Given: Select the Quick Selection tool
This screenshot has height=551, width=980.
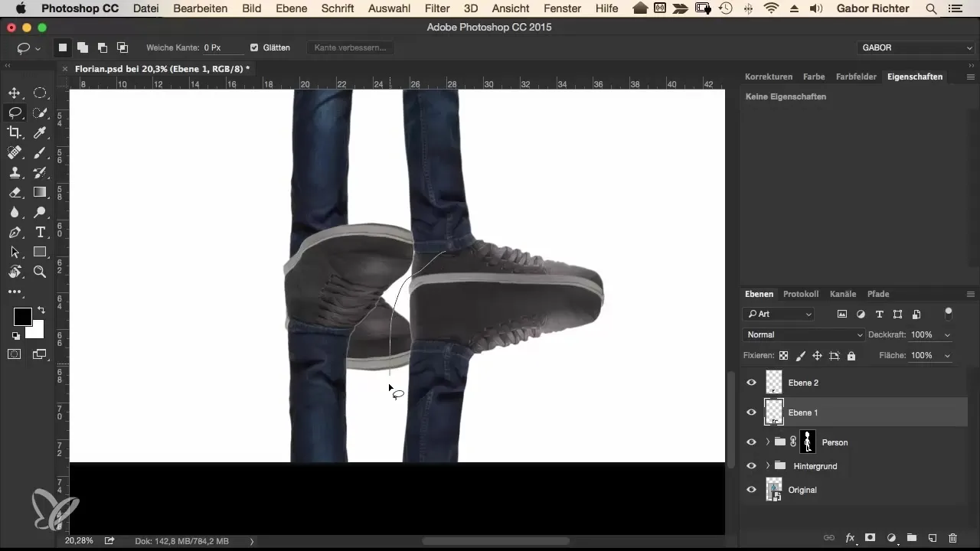Looking at the screenshot, I should (40, 112).
